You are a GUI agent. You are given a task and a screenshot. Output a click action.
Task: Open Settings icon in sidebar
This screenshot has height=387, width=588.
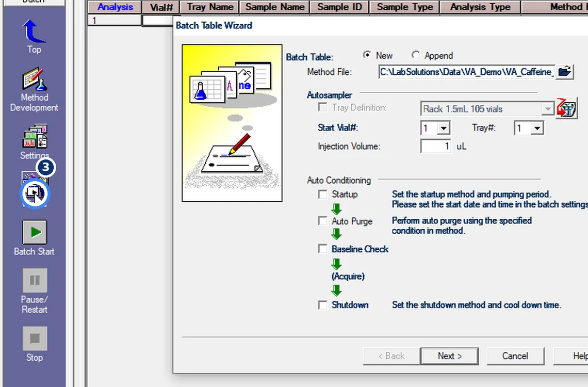35,142
